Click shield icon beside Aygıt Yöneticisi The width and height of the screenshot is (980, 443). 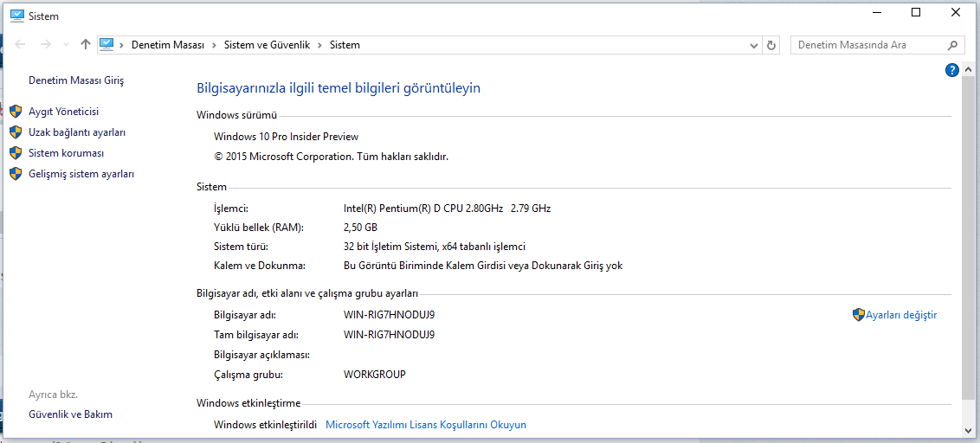[16, 112]
